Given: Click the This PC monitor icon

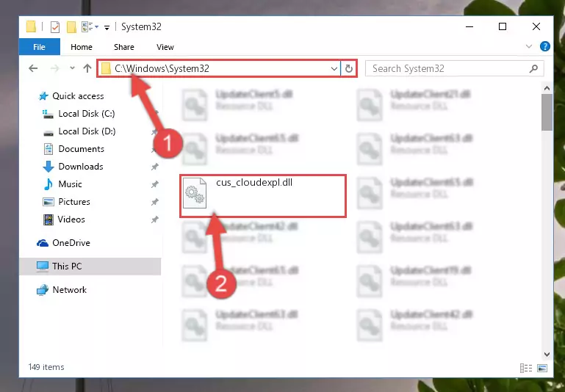Looking at the screenshot, I should pyautogui.click(x=43, y=266).
